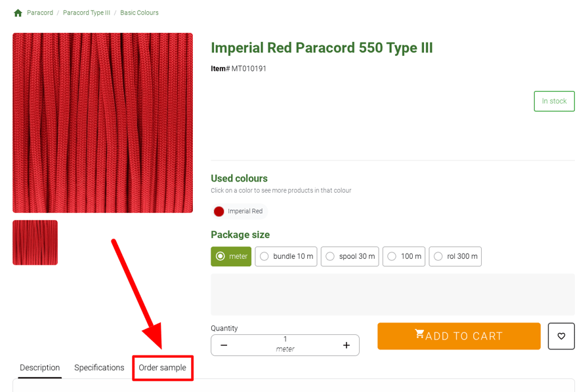588x392 pixels.
Task: Select rol 300 m package option
Action: click(x=455, y=256)
